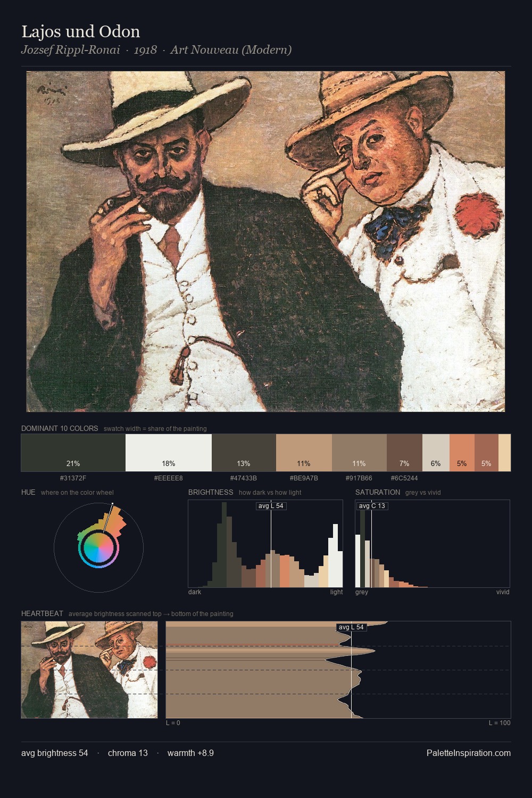Screen dimensions: 532x798
Task: Click the saturation avg C 13 label
Action: (x=371, y=506)
